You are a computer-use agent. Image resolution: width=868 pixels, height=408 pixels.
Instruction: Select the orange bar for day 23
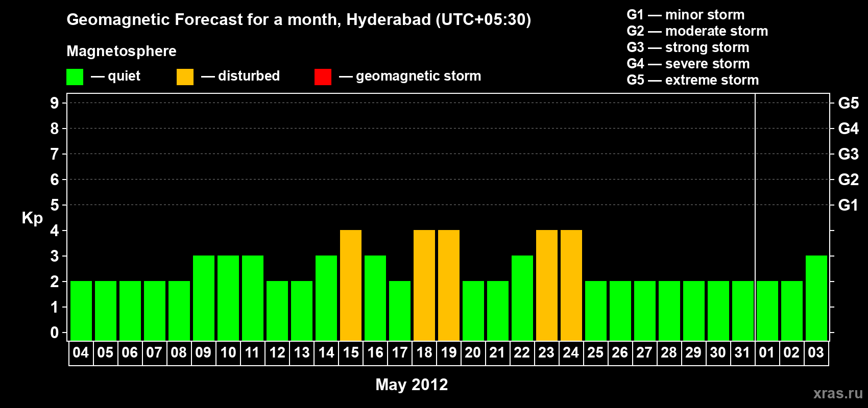pyautogui.click(x=547, y=285)
